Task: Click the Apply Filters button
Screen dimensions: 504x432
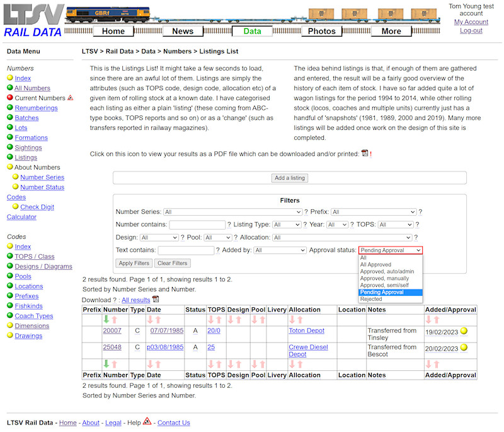Action: coord(134,263)
